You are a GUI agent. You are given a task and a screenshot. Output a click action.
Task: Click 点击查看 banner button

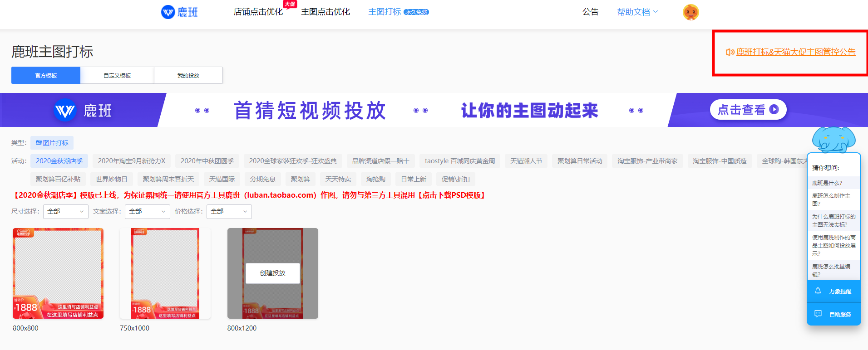tap(748, 110)
